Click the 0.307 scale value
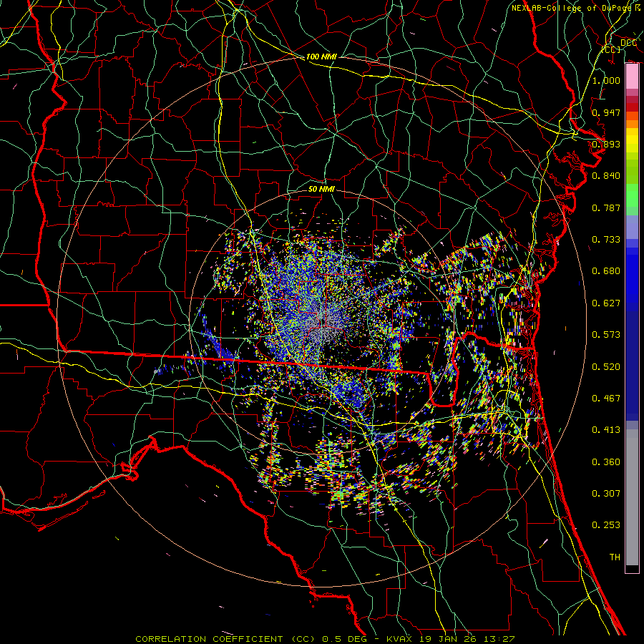The width and height of the screenshot is (644, 644). coord(606,494)
